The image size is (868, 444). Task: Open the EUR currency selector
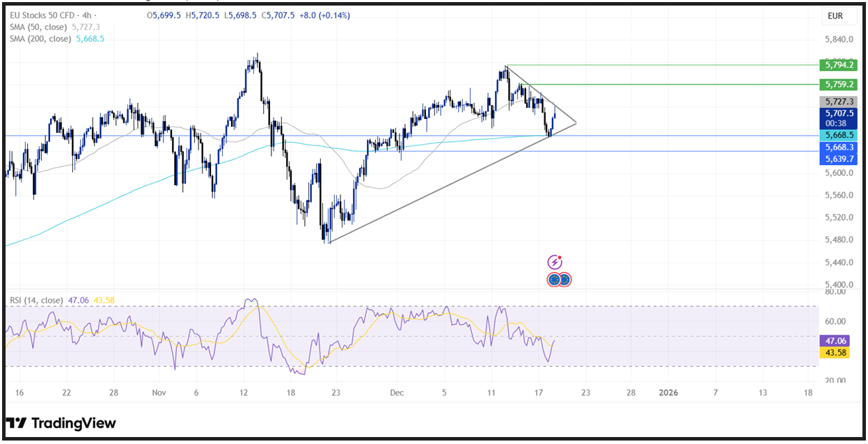tap(838, 15)
